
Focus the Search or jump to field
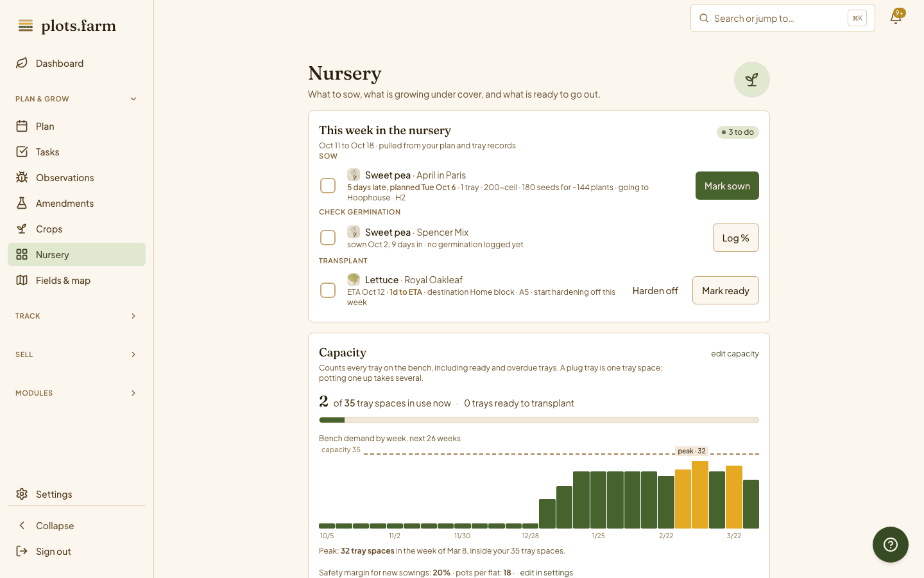click(782, 18)
